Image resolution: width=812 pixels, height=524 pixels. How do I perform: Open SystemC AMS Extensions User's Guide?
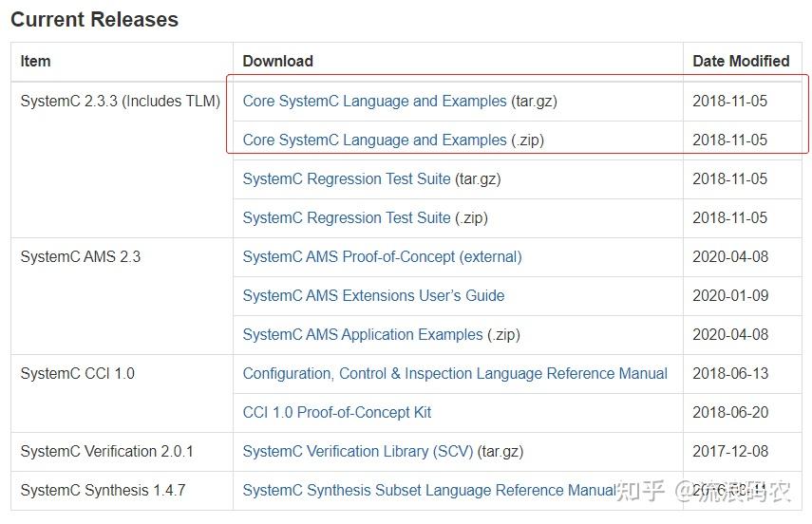tap(373, 295)
